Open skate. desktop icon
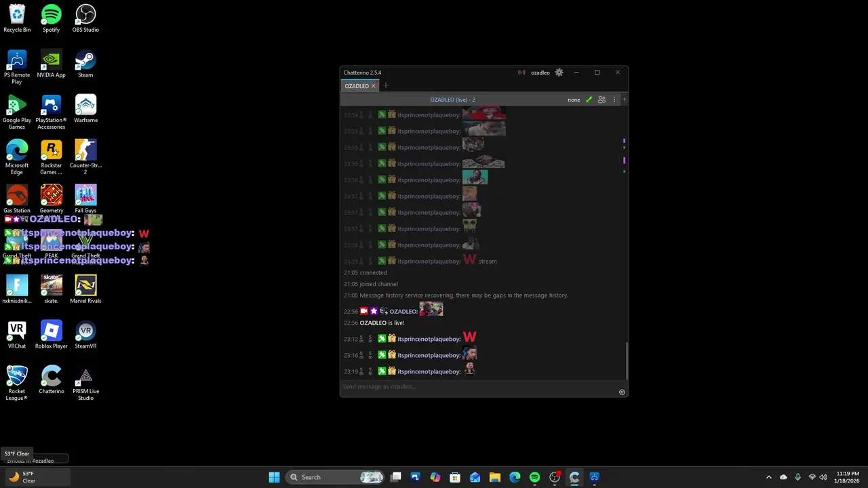The image size is (868, 488). [x=52, y=289]
